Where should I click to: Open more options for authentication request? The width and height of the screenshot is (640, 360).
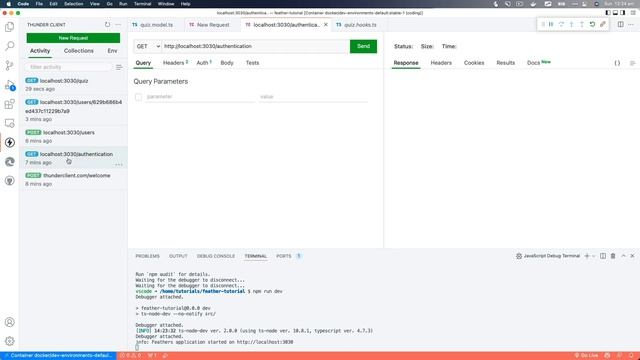[x=119, y=164]
